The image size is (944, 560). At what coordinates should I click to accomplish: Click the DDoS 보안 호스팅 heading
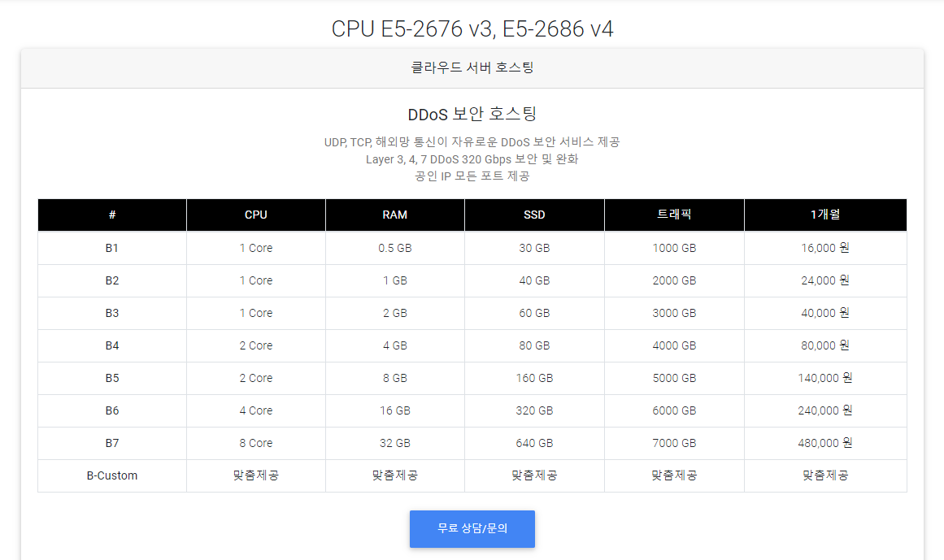pyautogui.click(x=472, y=114)
